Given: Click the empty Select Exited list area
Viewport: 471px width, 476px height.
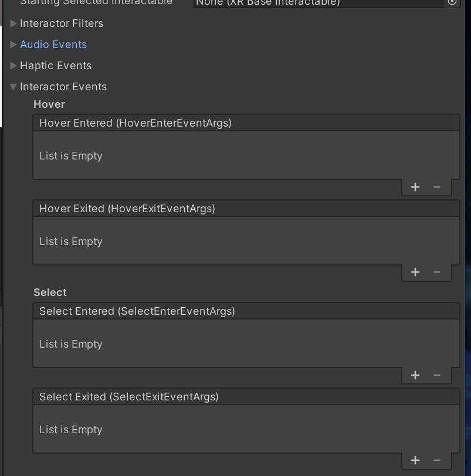Looking at the screenshot, I should (246, 430).
